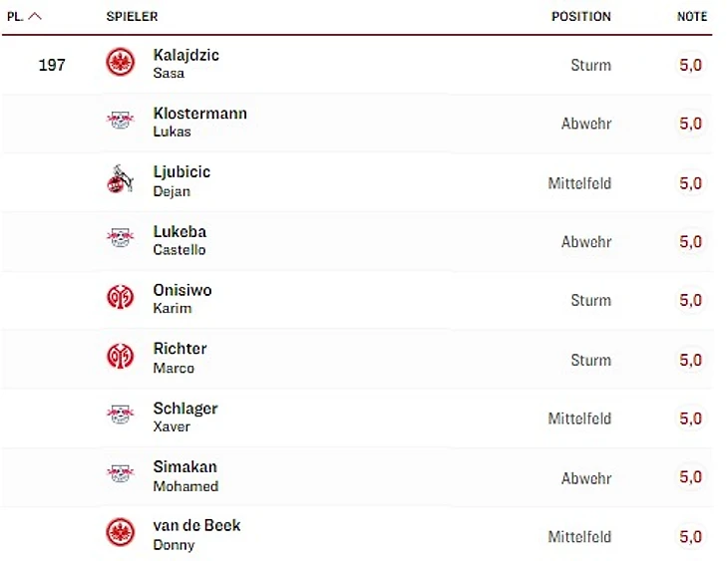Click Eintracht Frankfurt logo beside van de Beek
This screenshot has height=561, width=728.
(x=121, y=533)
